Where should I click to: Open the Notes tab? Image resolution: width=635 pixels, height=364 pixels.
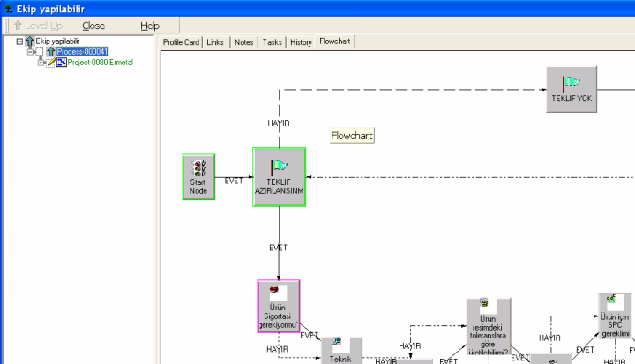pos(244,42)
